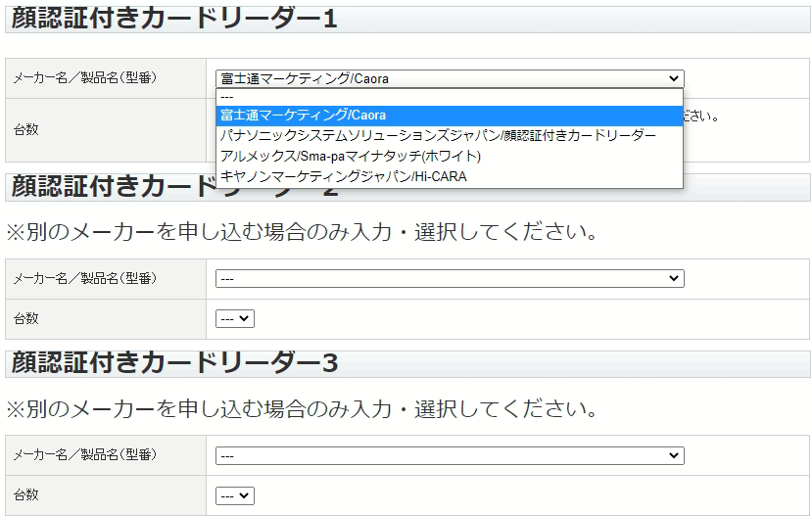Open the manufacturer dropdown for card reader 2
Viewport: 812px width, 516px height.
pos(450,279)
